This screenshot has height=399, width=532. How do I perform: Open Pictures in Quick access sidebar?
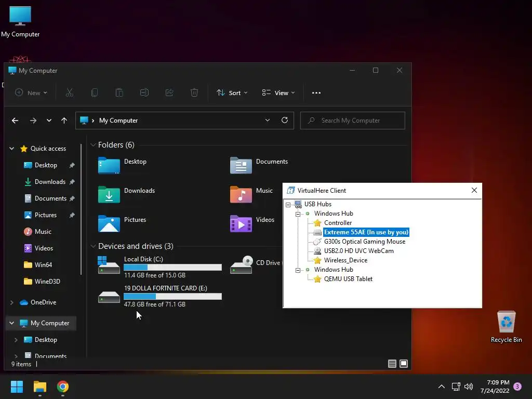click(45, 215)
